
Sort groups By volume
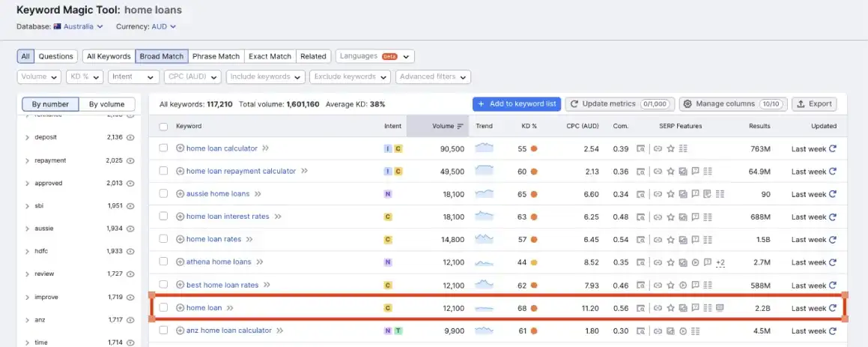click(107, 104)
